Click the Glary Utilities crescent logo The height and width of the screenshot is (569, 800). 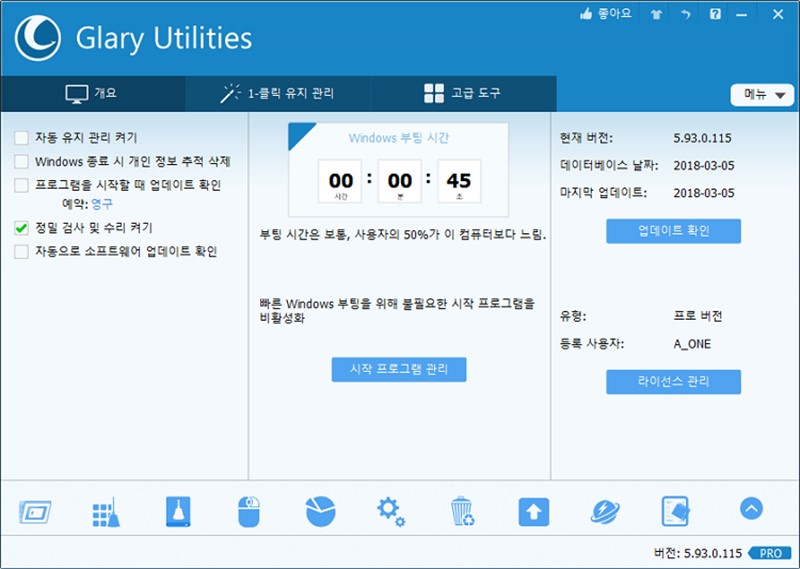(37, 38)
